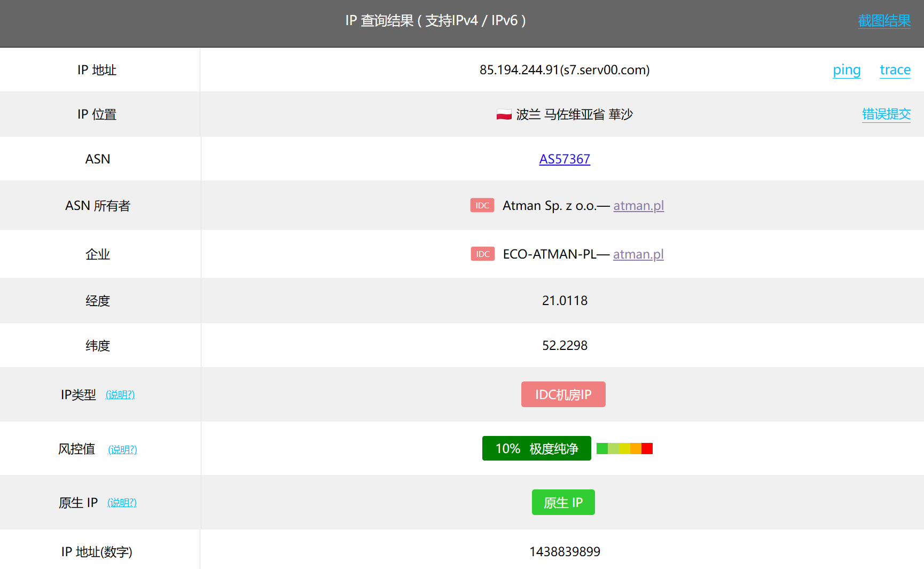Open atman.pl link in 企业 row
Screen dimensions: 924x569
coord(638,254)
